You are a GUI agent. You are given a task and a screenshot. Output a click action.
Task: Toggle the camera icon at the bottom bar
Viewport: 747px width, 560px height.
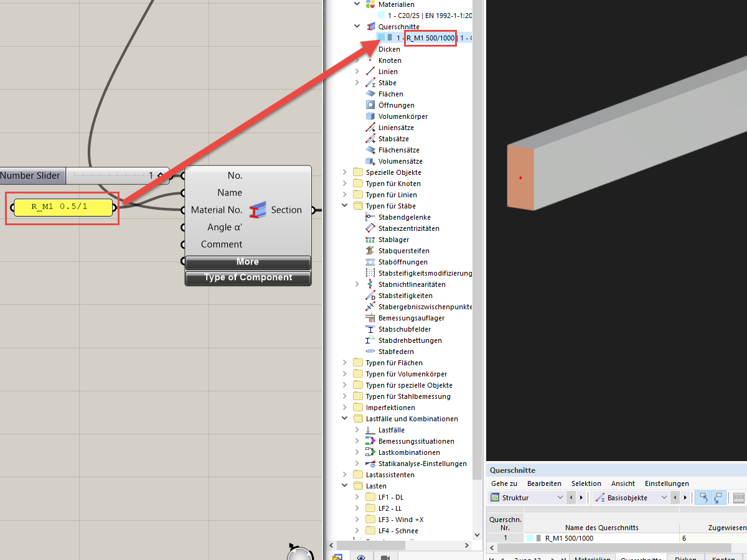(x=385, y=557)
